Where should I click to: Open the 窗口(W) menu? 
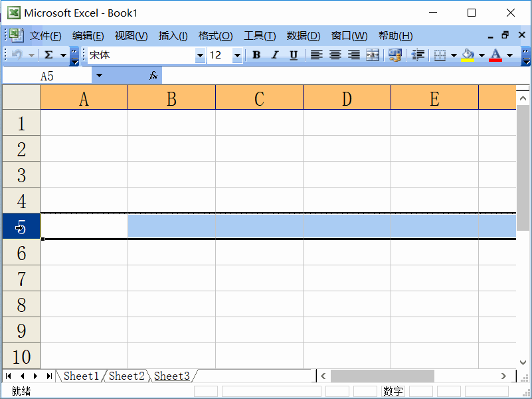click(x=349, y=36)
